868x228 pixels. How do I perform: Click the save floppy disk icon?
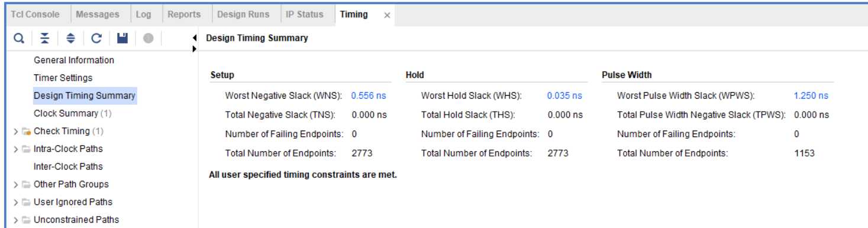coord(122,38)
